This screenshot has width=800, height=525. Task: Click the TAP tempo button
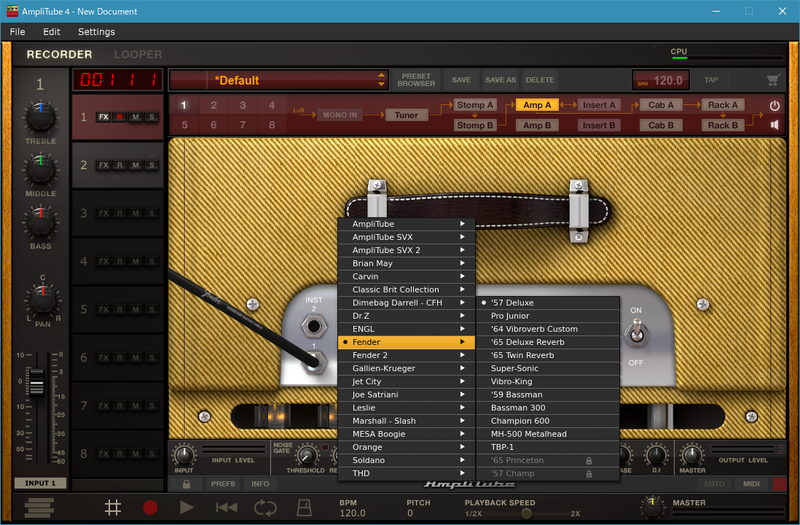point(711,80)
